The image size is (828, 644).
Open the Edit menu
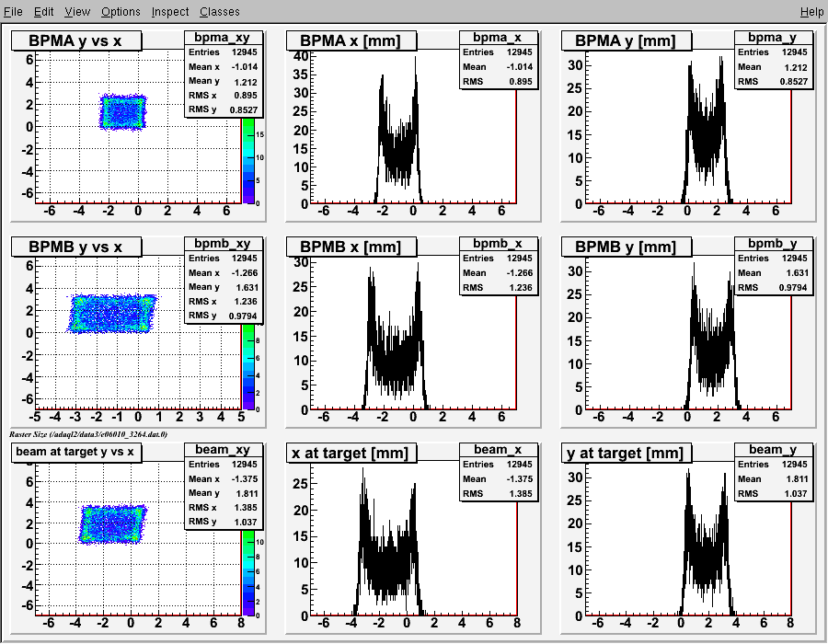(x=44, y=12)
